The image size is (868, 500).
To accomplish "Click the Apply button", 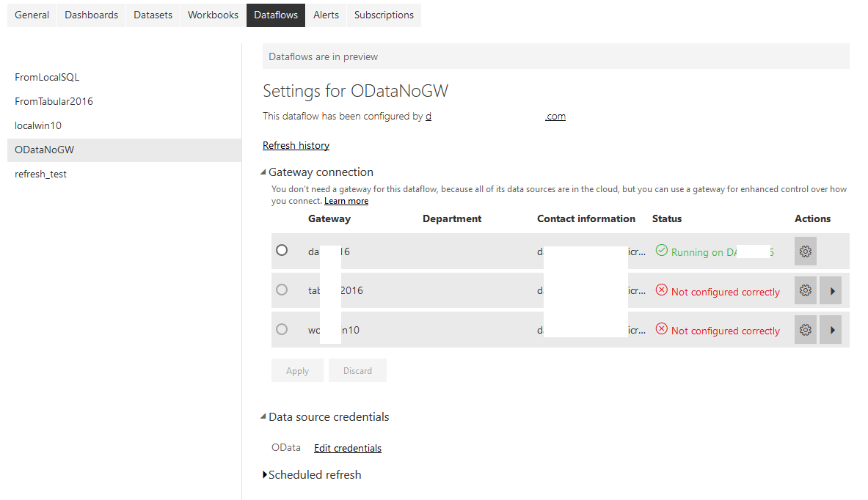I will coord(297,370).
